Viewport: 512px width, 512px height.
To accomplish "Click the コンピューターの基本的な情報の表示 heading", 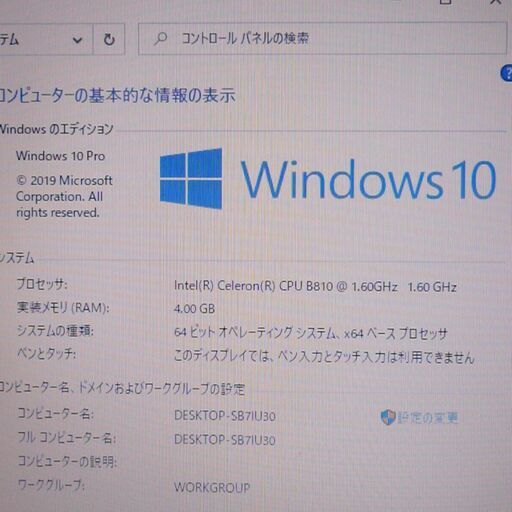I will coord(117,95).
